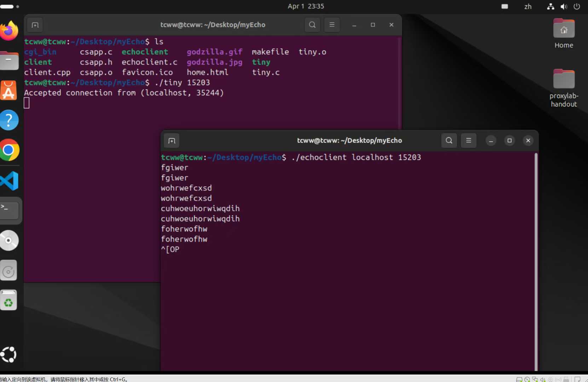
Task: Launch Google Chrome from the dock
Action: tap(9, 150)
